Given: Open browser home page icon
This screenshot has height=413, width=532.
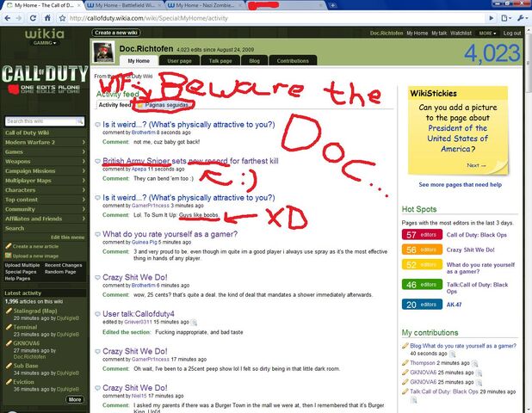Looking at the screenshot, I should coord(48,18).
